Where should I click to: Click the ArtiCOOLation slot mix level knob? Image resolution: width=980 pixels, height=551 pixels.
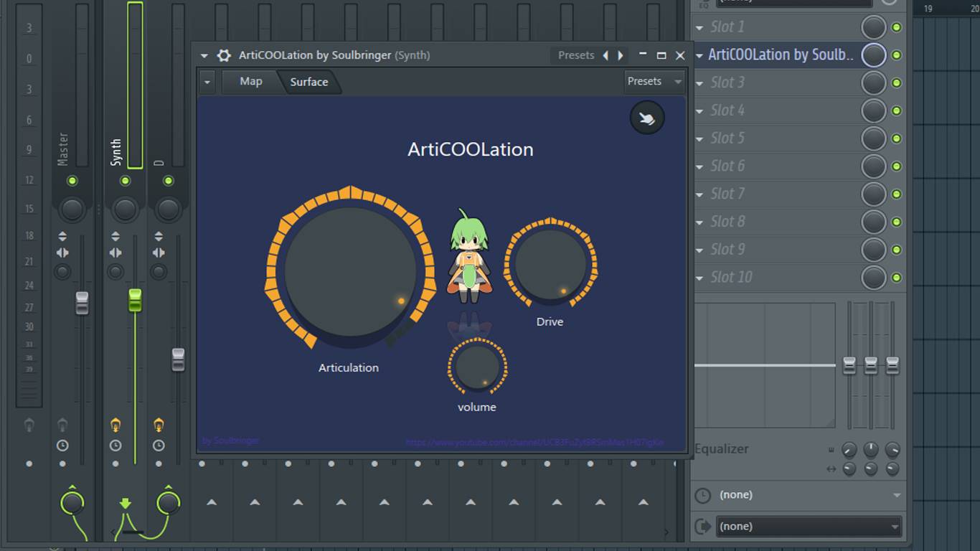click(873, 55)
